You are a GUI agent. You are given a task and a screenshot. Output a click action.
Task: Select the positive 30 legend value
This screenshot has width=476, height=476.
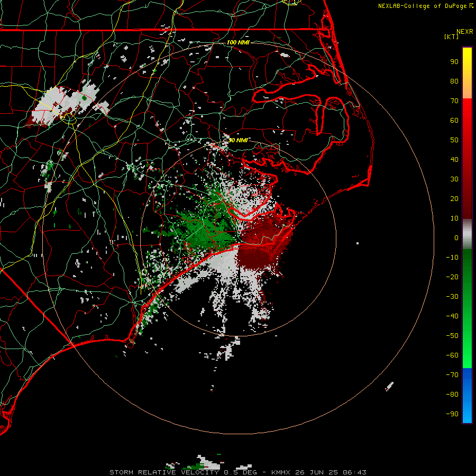[x=454, y=179]
